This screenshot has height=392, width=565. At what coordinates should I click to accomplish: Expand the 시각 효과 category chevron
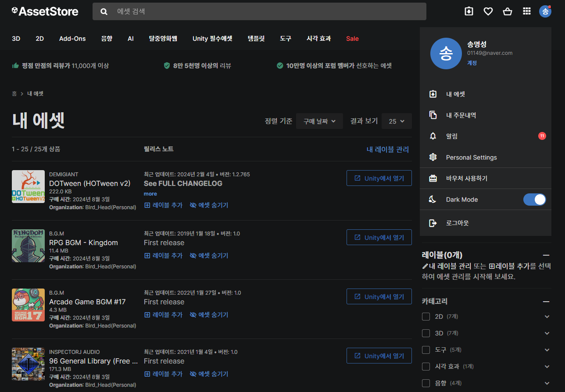click(547, 367)
